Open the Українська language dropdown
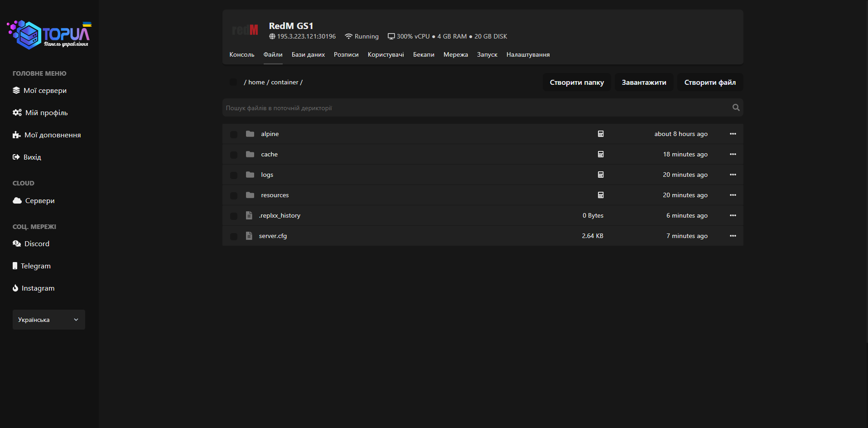Image resolution: width=868 pixels, height=428 pixels. click(49, 320)
